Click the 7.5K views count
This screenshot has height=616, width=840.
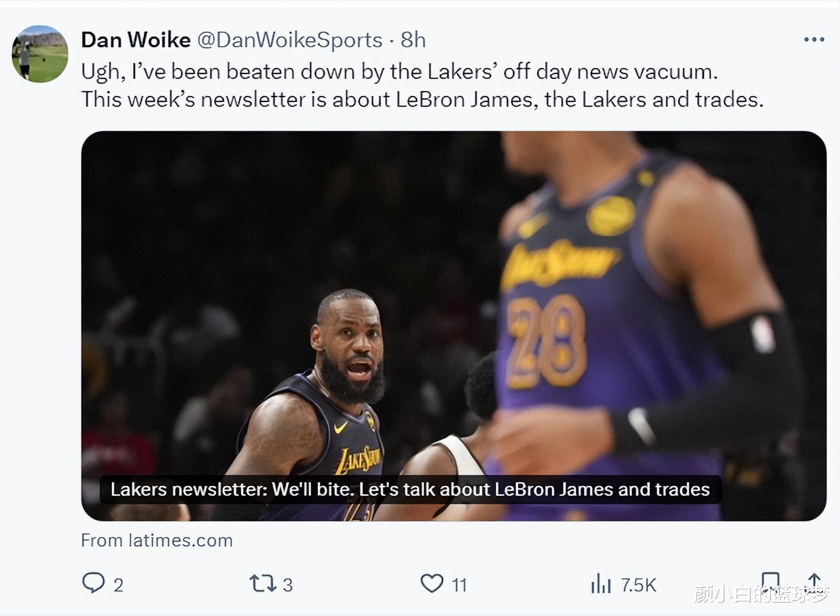(638, 585)
